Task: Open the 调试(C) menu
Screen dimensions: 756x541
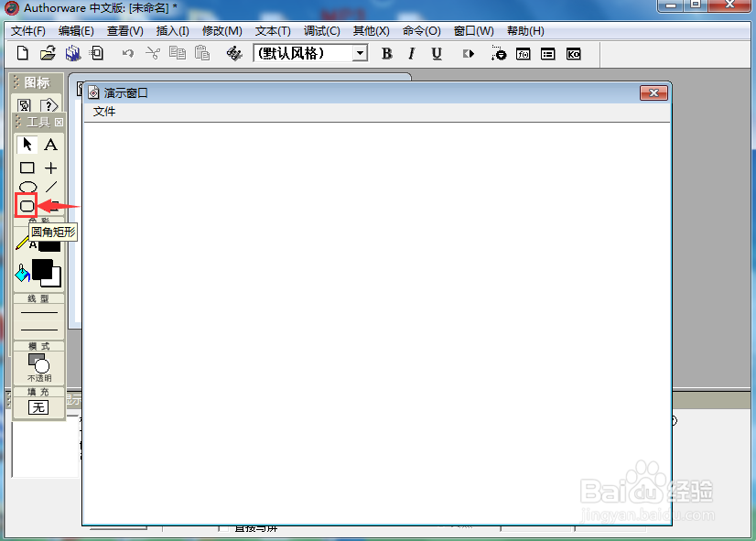Action: (x=321, y=31)
